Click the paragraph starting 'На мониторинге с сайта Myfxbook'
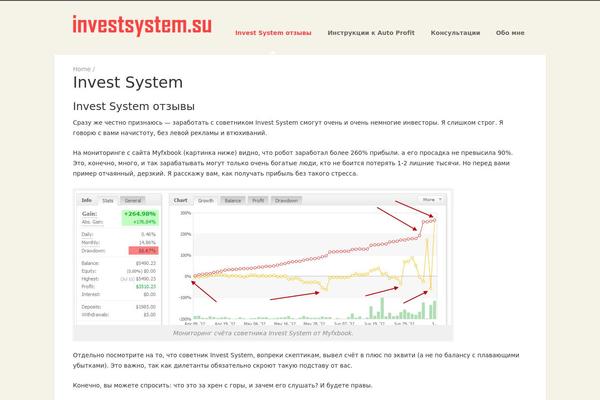600x400 pixels. (293, 163)
